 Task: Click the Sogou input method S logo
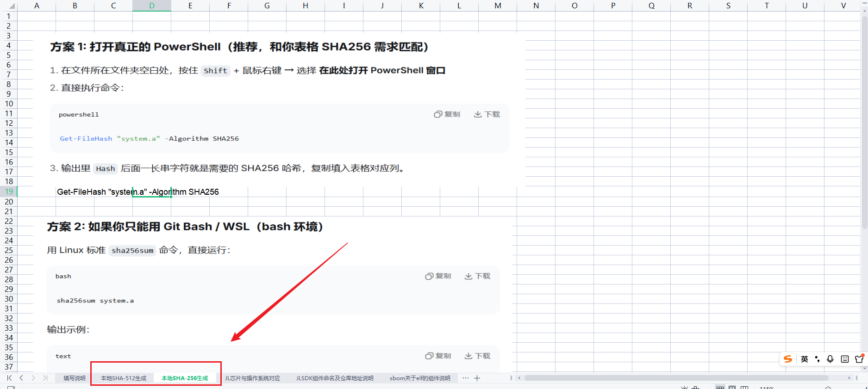(788, 359)
